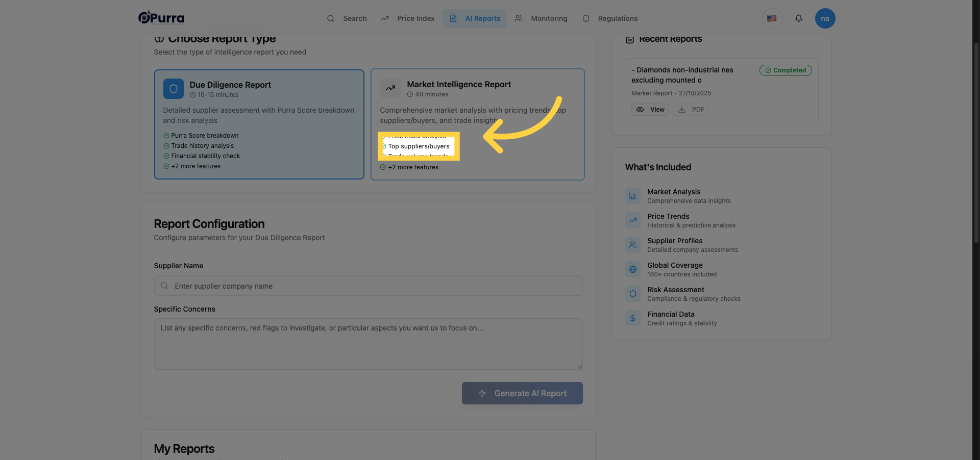Click the Completed status badge
This screenshot has width=980, height=460.
point(786,70)
